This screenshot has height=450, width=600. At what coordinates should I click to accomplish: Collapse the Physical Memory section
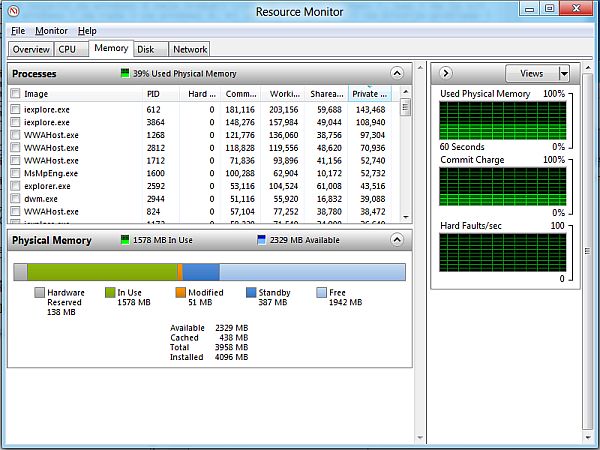[398, 240]
